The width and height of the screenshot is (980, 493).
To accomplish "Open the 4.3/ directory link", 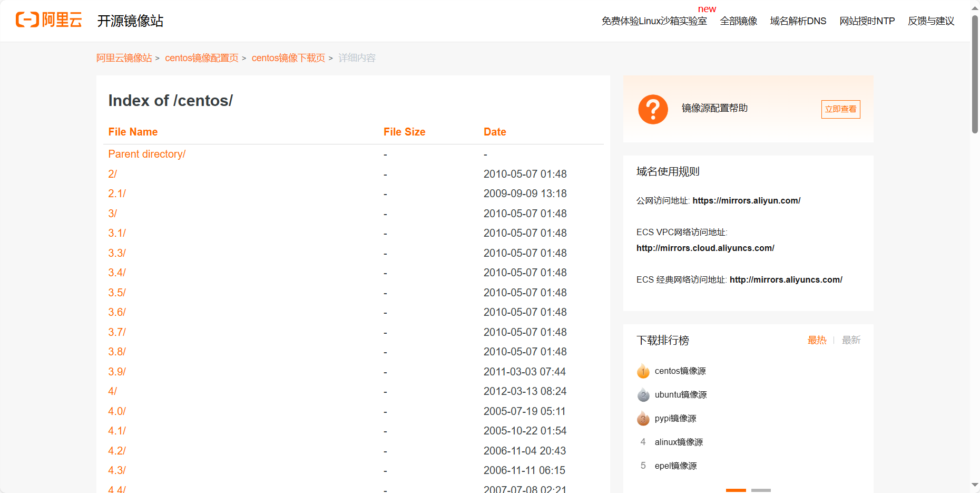I will 117,470.
